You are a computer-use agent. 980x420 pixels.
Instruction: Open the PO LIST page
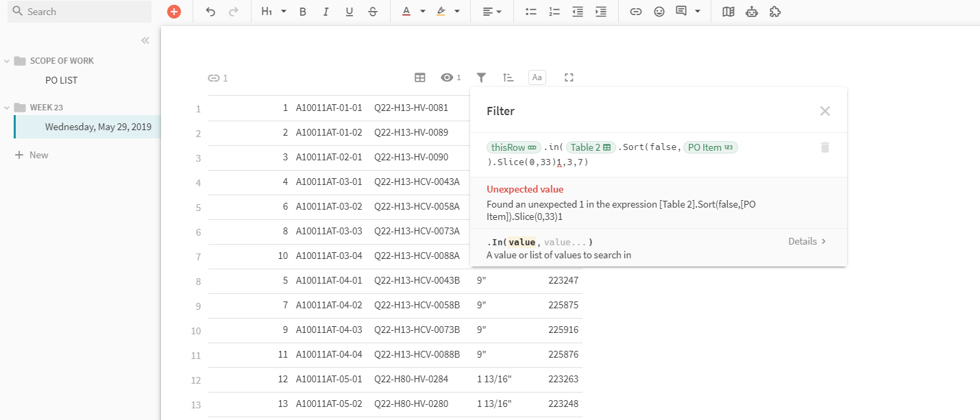[x=62, y=80]
